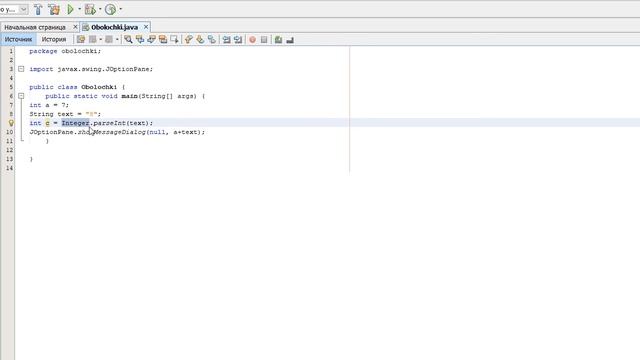Start macro recording with the red circle

point(253,40)
